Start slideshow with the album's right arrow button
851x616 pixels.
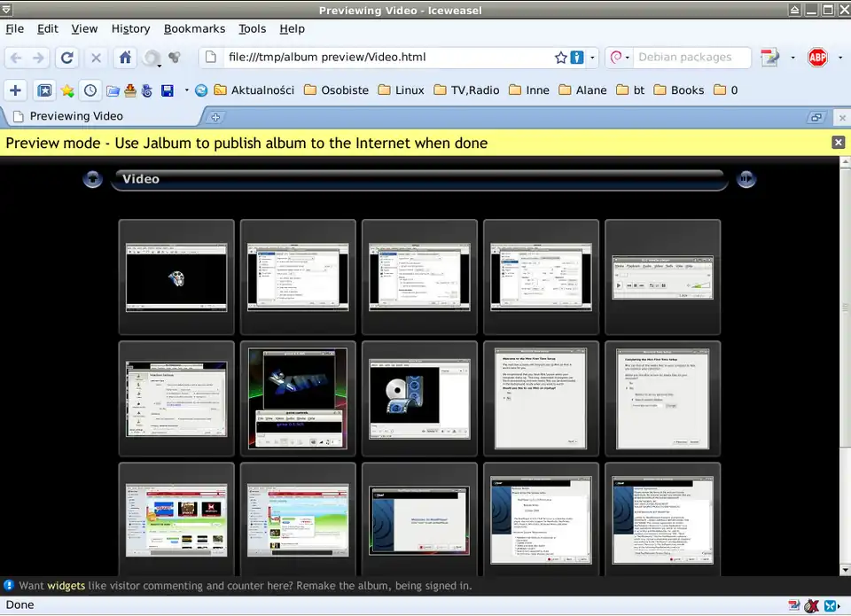click(746, 179)
